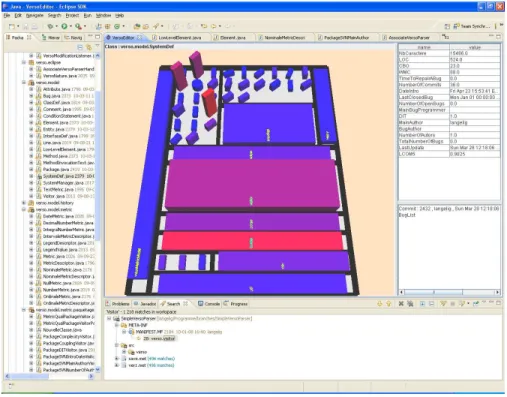Click the tall red class block in the 3D view
The height and width of the screenshot is (397, 507).
pos(210,102)
